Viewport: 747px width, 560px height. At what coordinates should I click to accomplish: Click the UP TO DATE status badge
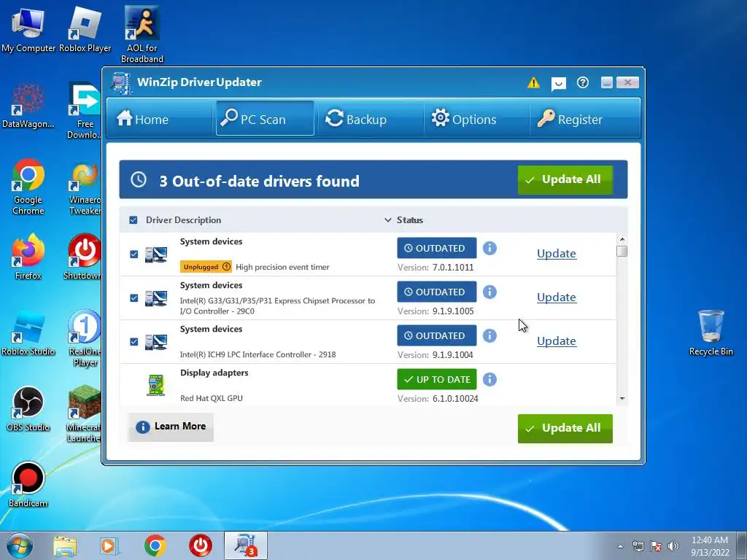(437, 379)
